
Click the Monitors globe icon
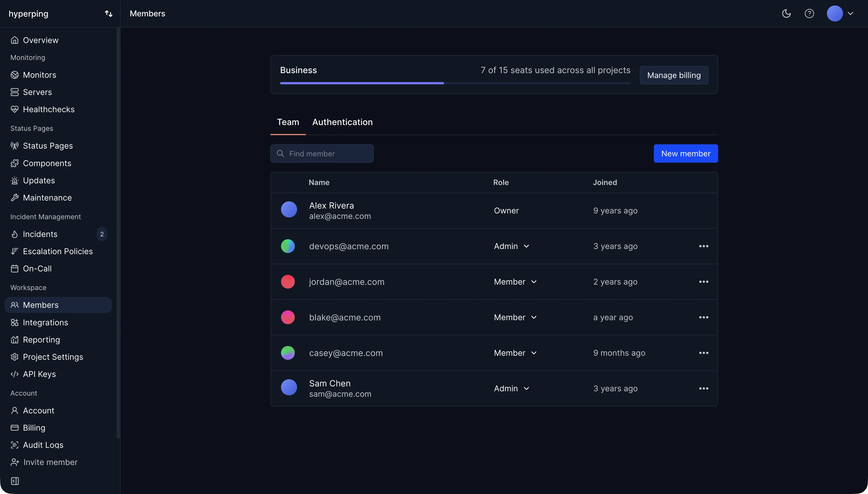15,75
